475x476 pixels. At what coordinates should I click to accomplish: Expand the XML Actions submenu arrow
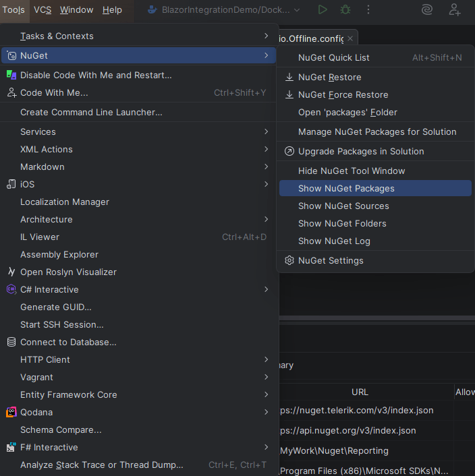(x=266, y=149)
